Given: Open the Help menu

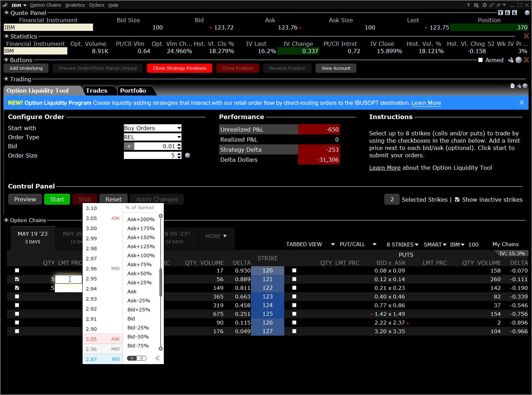Looking at the screenshot, I should (113, 5).
